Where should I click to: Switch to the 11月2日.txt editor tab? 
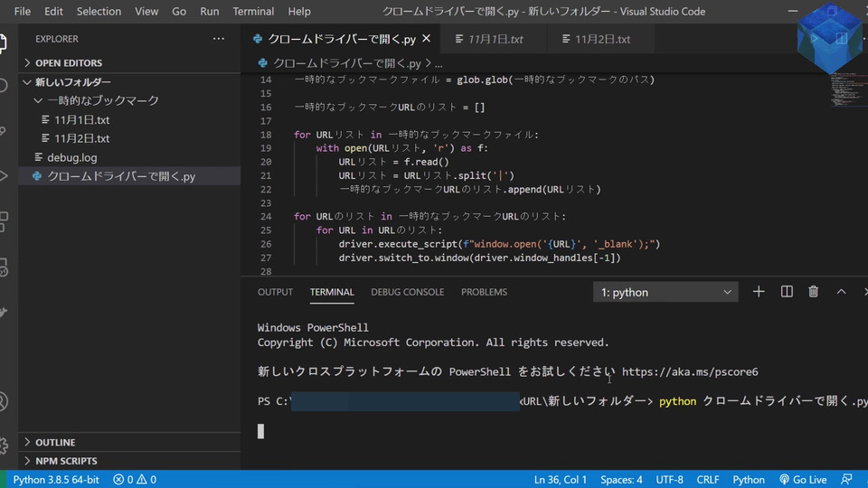pos(602,39)
